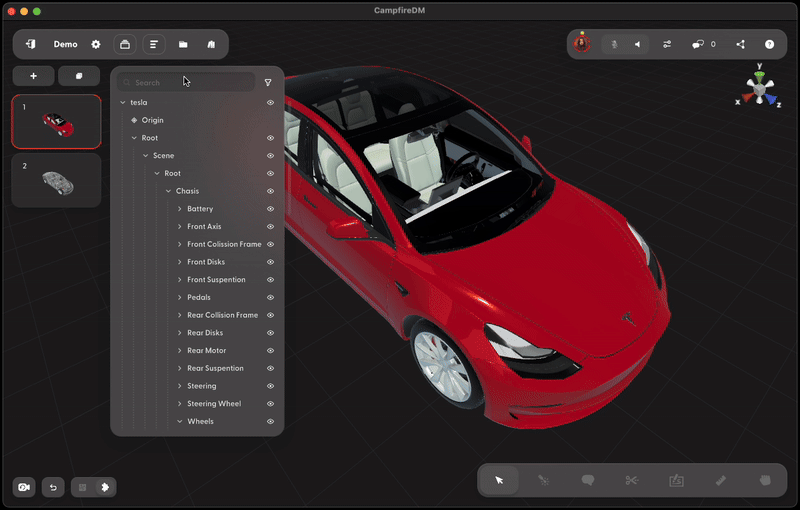Screen dimensions: 800x510
Task: Open project settings gear icon
Action: [96, 44]
